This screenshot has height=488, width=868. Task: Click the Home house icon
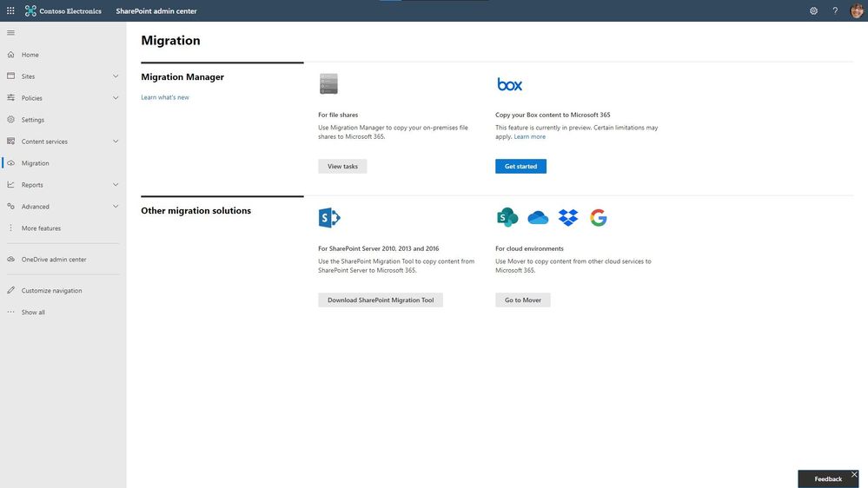pos(10,54)
